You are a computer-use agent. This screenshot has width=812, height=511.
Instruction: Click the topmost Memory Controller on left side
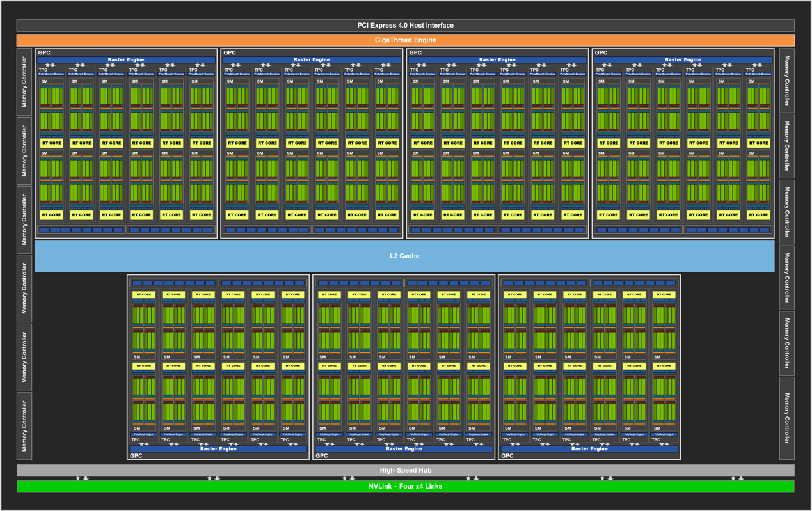tap(24, 82)
